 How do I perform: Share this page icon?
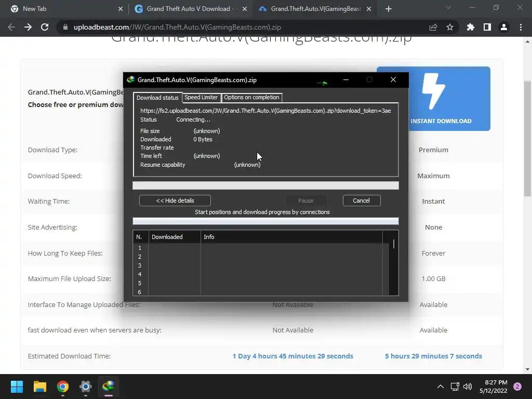click(x=433, y=27)
